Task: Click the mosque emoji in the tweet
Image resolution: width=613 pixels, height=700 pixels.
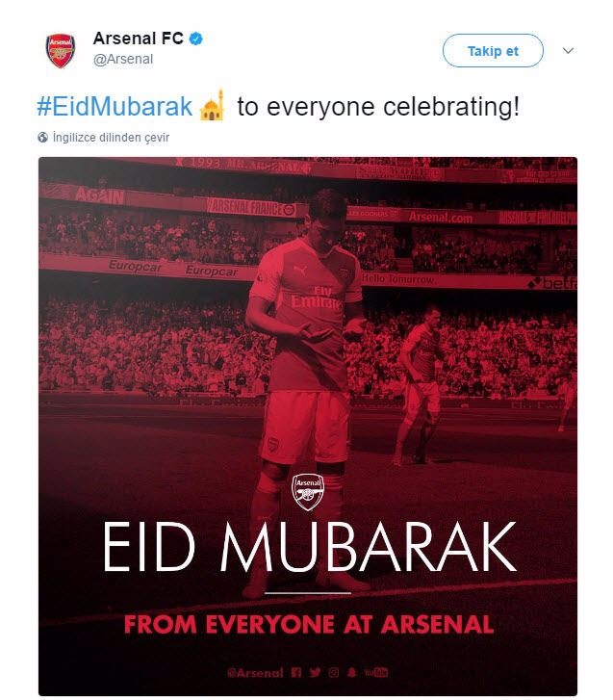Action: tap(212, 105)
